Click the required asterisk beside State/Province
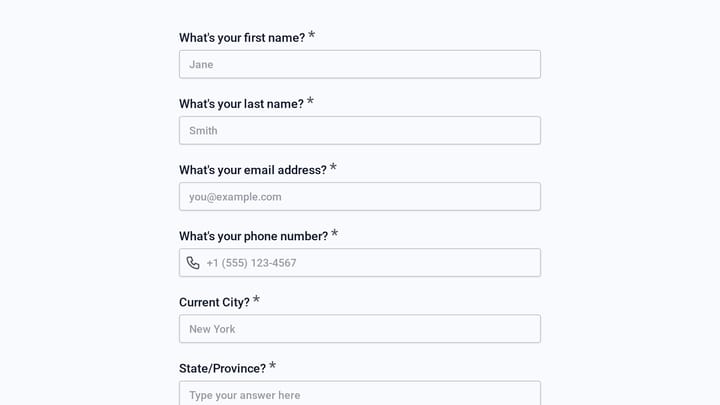 click(272, 366)
